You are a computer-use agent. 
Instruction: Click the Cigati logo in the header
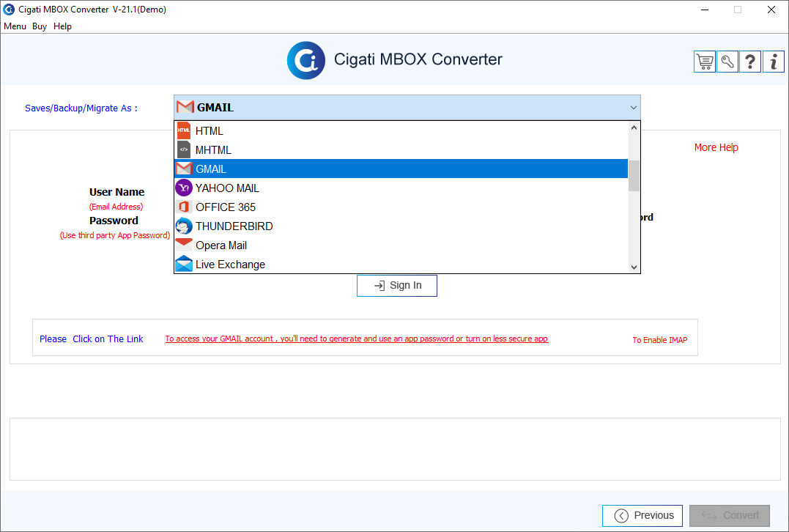coord(306,60)
